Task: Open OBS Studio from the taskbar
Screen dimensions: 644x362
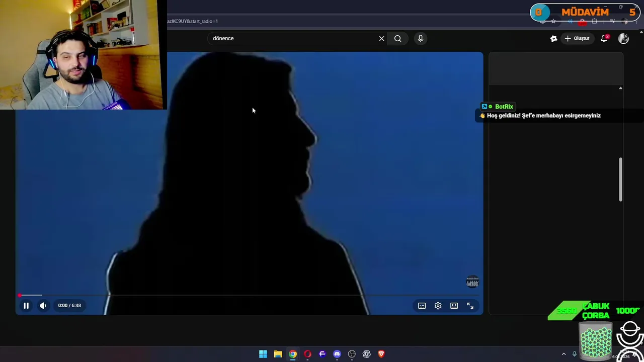Action: point(352,354)
